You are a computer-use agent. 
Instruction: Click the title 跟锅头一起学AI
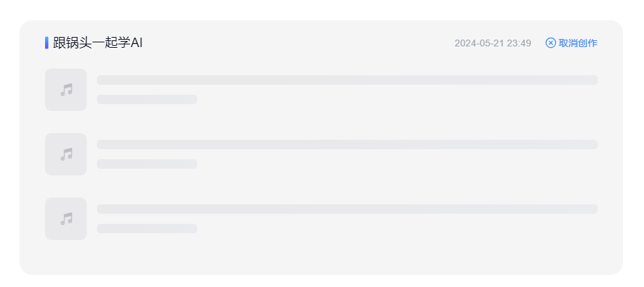click(x=98, y=43)
